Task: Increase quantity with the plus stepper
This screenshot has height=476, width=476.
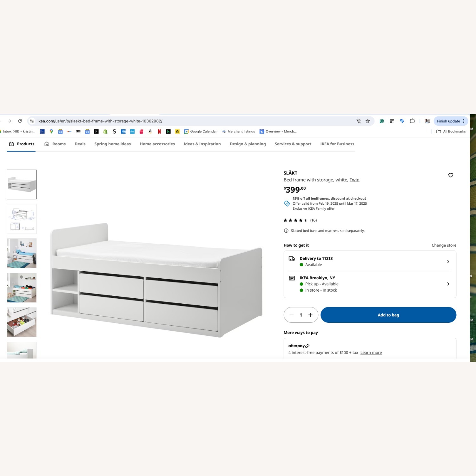Action: pos(310,315)
